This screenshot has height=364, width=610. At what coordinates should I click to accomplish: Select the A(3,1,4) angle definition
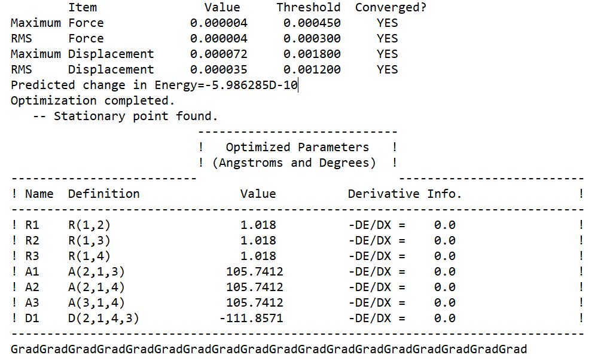click(96, 303)
